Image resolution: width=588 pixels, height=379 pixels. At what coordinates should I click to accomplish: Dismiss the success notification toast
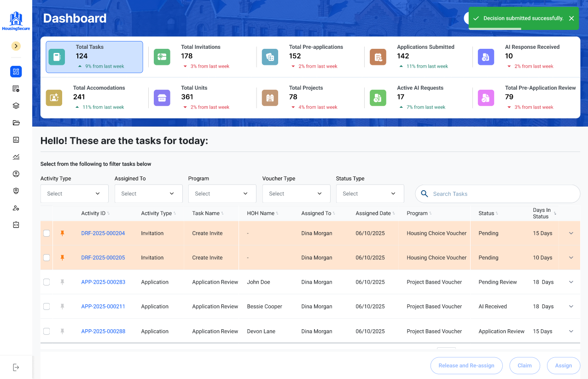(x=571, y=18)
